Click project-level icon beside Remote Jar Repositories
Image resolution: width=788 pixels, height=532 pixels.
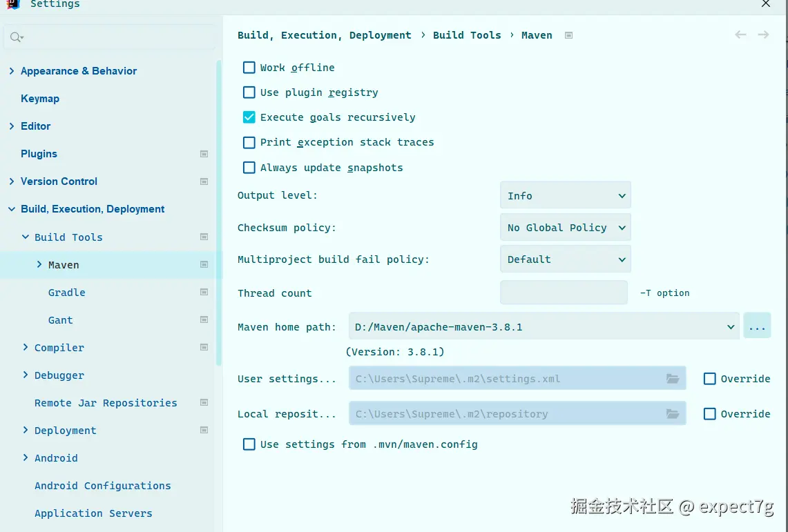click(x=204, y=402)
